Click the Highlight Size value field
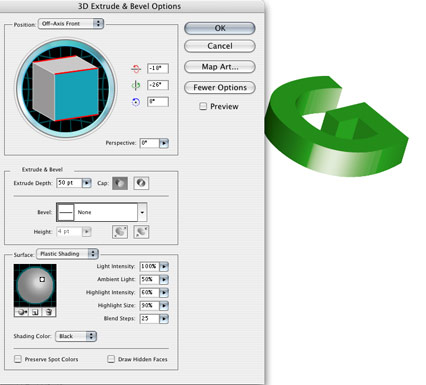The image size is (426, 385). (149, 306)
